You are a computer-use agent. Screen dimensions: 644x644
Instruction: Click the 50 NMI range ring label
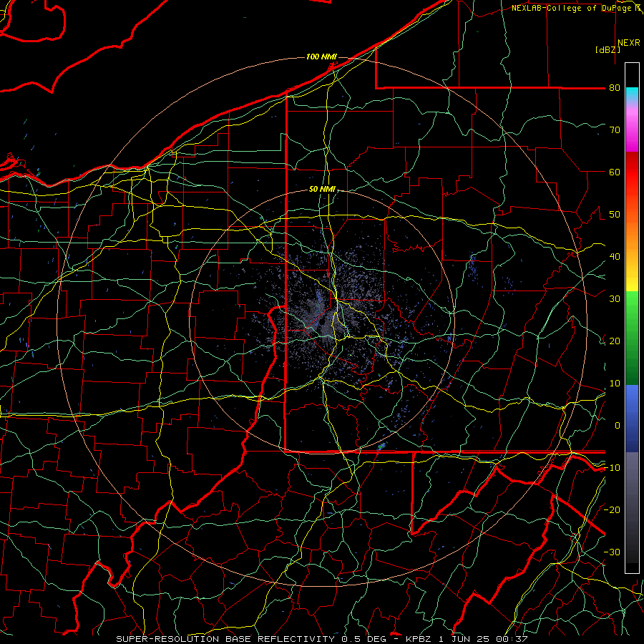[322, 190]
